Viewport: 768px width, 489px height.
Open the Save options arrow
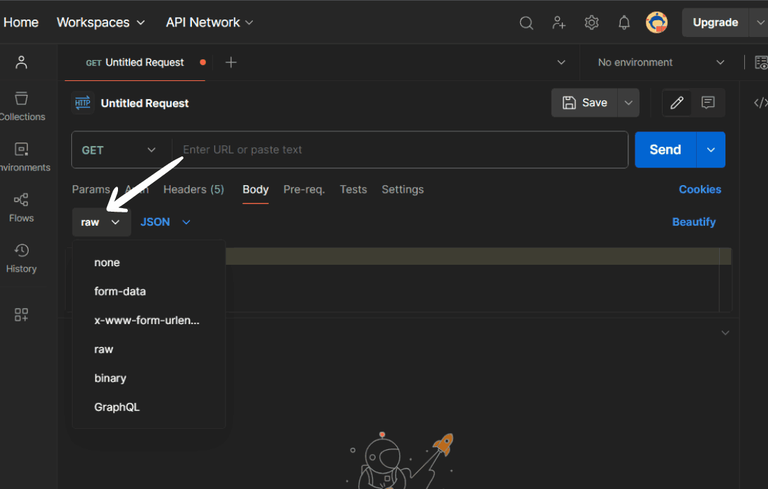(x=628, y=103)
